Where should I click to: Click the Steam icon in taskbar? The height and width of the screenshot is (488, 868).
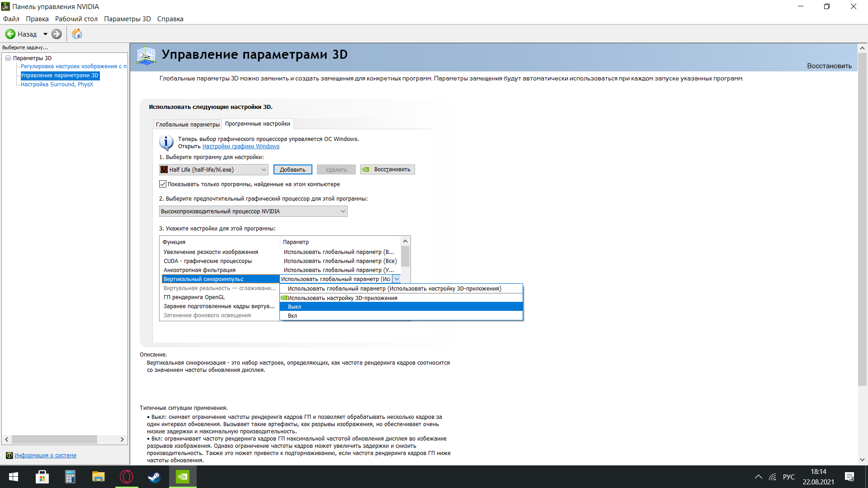154,477
